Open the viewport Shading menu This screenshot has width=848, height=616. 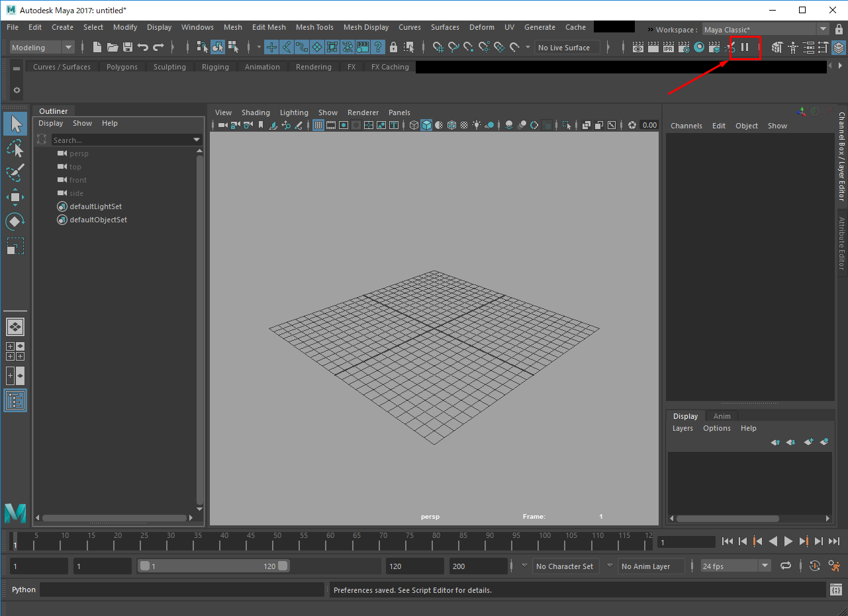pos(256,112)
